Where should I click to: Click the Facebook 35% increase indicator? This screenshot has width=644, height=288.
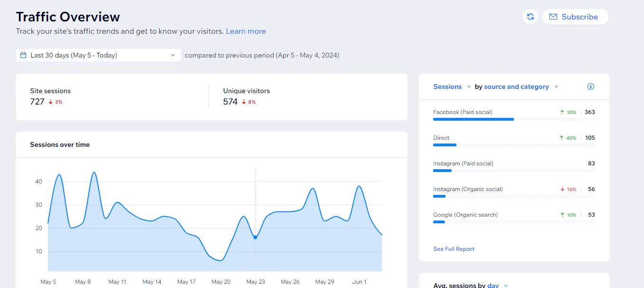coord(568,112)
